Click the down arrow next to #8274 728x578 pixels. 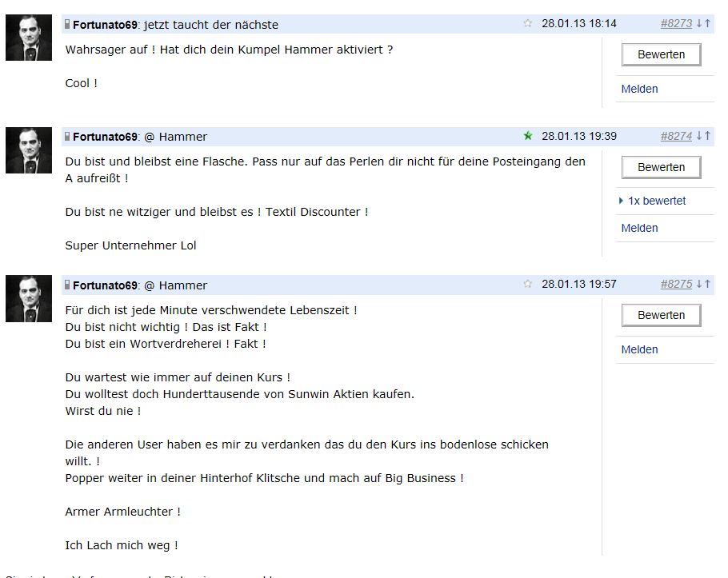coord(699,136)
